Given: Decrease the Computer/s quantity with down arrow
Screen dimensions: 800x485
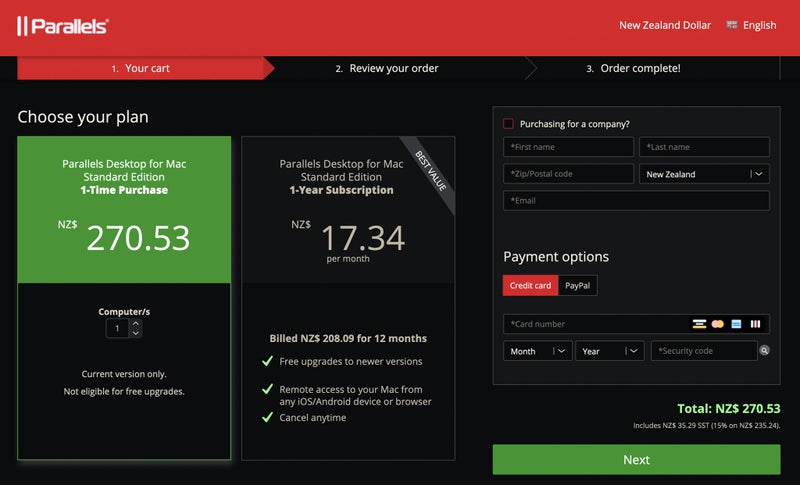Looking at the screenshot, I should (136, 333).
